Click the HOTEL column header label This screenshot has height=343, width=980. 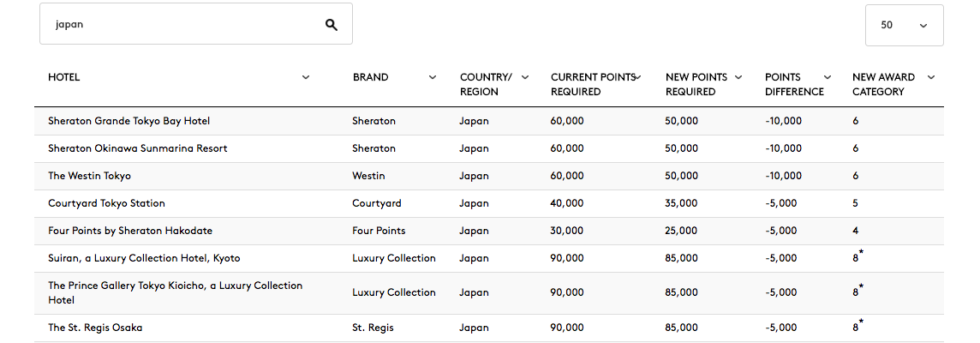(63, 78)
